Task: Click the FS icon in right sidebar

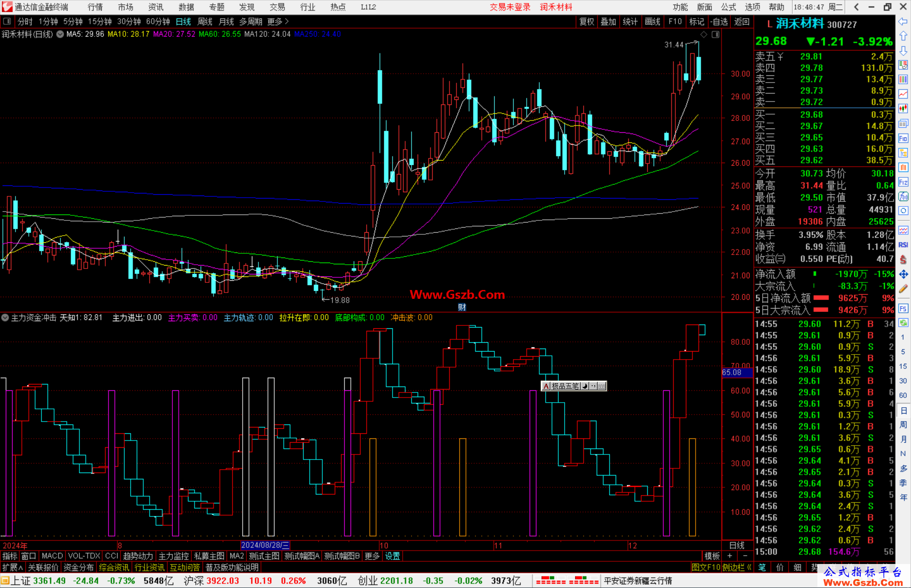Action: tap(903, 308)
